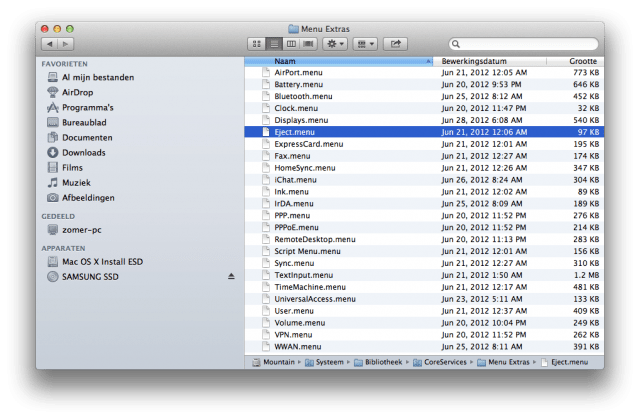The width and height of the screenshot is (640, 419).
Task: Click the Share toolbar button
Action: point(396,44)
